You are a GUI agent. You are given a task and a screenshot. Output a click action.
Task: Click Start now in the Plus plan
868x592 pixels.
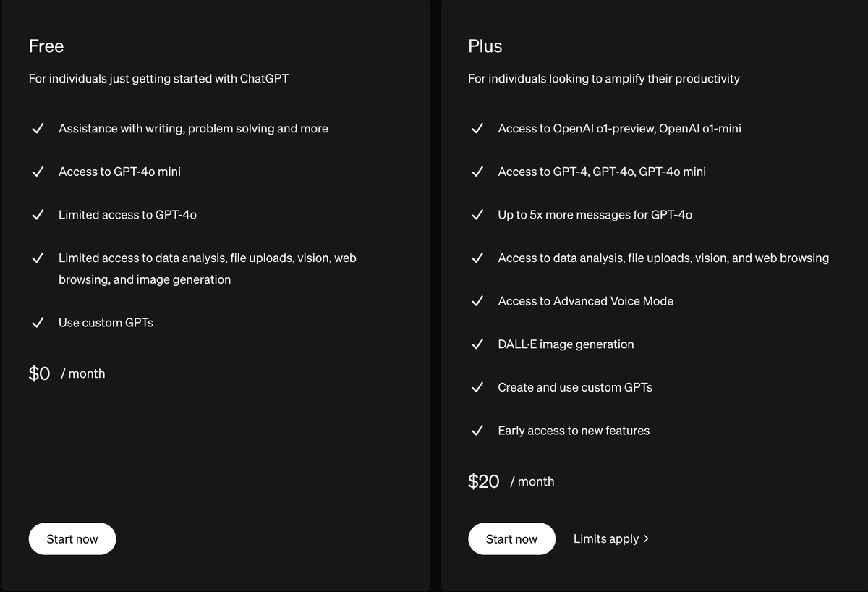click(x=511, y=539)
